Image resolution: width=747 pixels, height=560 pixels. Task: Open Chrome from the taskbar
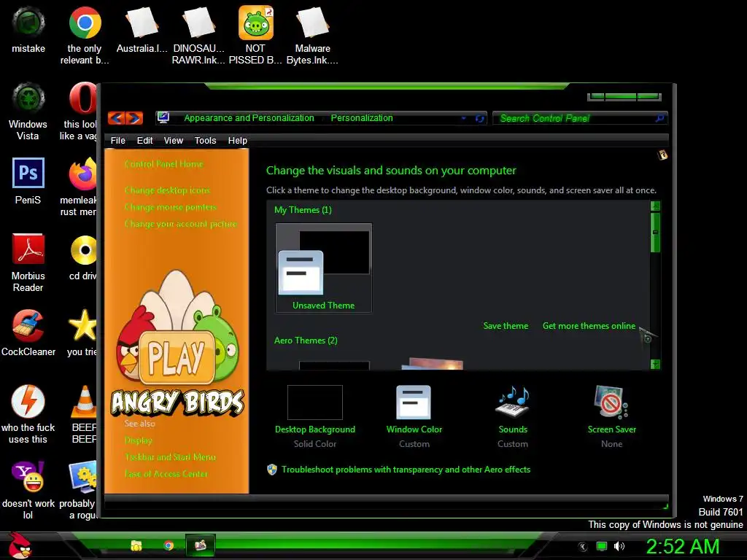point(169,545)
